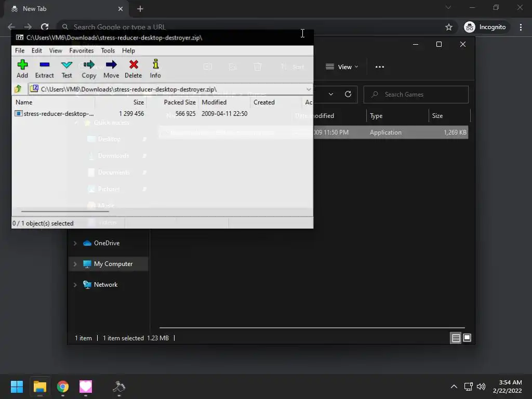Click the Search Games box
The image size is (532, 399).
[x=416, y=95]
